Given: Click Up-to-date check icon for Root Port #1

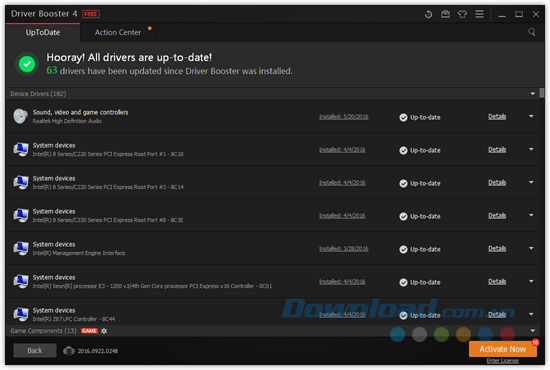Looking at the screenshot, I should pos(403,150).
